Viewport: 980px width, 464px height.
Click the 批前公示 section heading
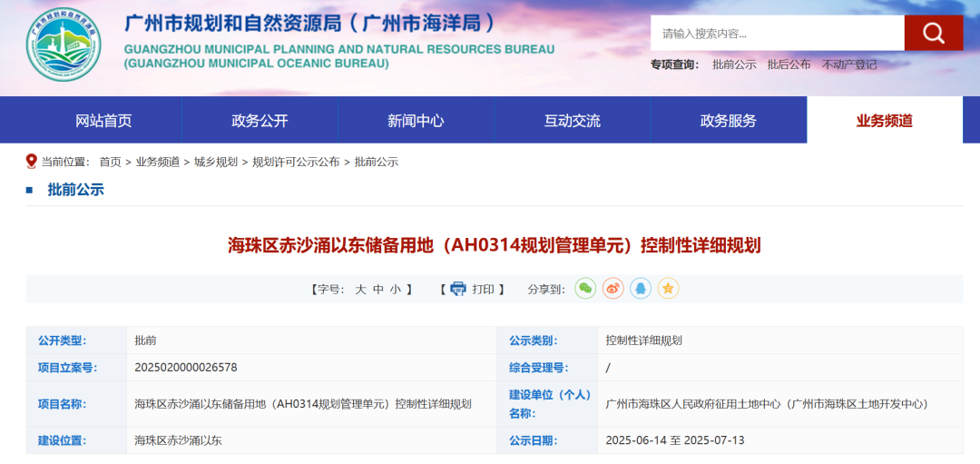75,190
